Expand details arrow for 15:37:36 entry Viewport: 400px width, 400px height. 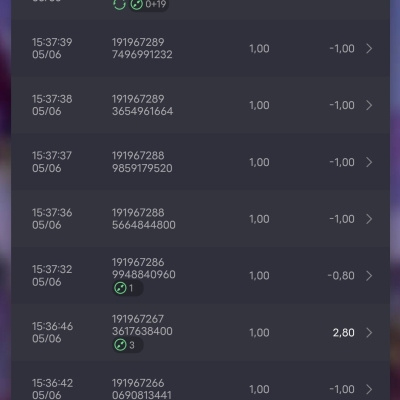coord(369,219)
